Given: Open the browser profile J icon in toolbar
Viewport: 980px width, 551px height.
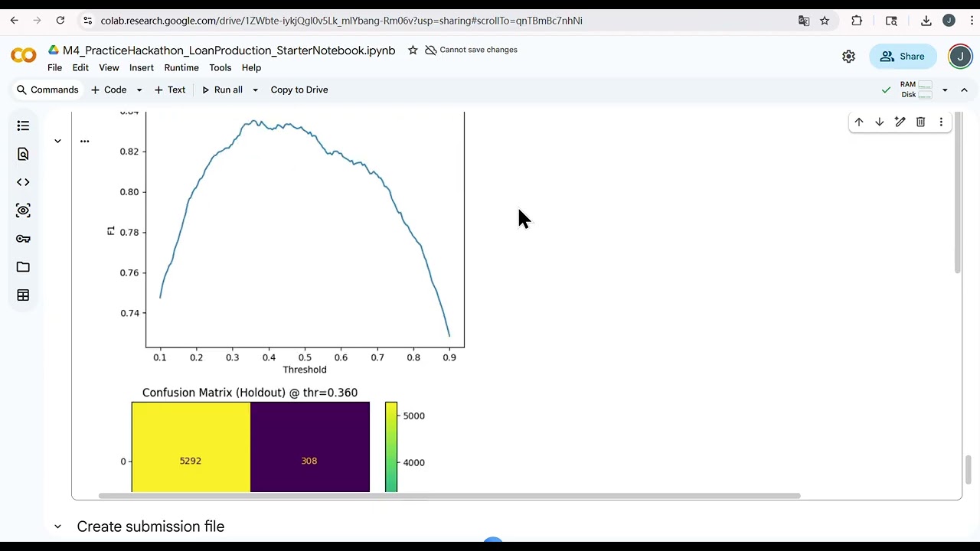Looking at the screenshot, I should click(x=949, y=21).
